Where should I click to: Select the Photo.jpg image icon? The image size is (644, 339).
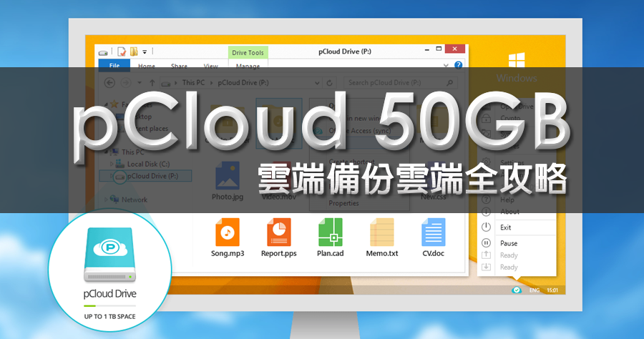228,175
